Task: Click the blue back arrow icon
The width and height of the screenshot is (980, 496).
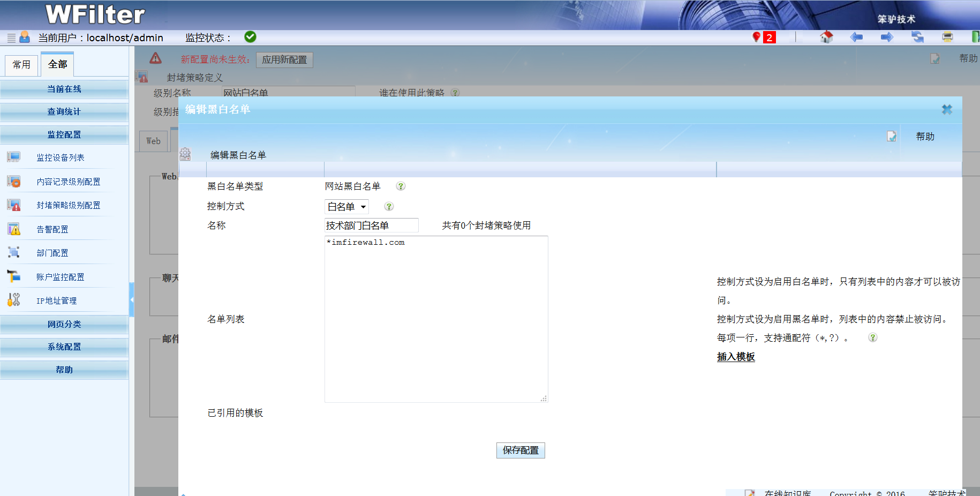Action: click(x=856, y=37)
